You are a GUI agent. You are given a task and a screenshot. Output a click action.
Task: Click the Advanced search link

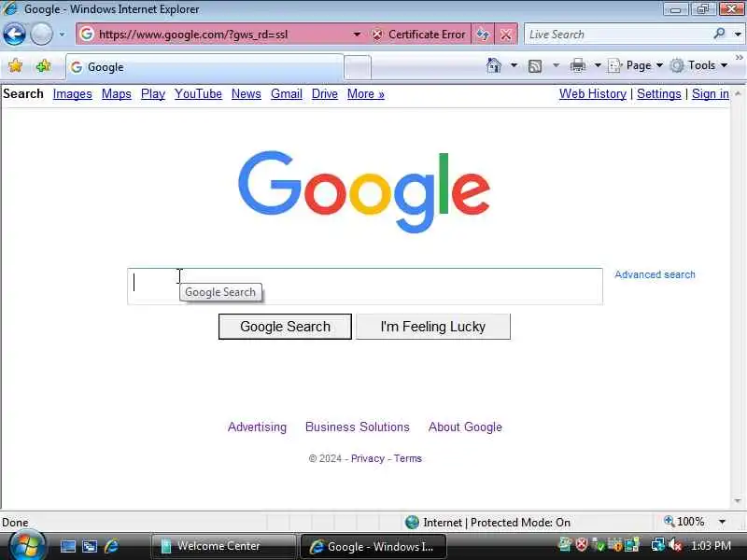pyautogui.click(x=655, y=274)
